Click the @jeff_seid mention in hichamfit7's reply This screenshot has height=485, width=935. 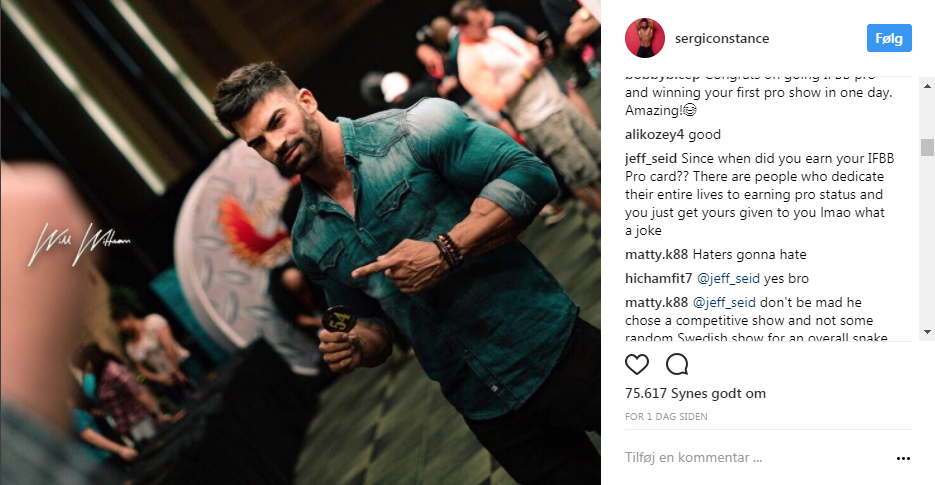(x=728, y=279)
